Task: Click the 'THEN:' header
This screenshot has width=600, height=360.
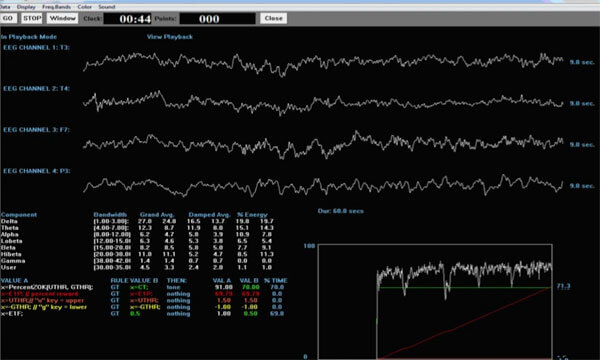Action: 176,280
